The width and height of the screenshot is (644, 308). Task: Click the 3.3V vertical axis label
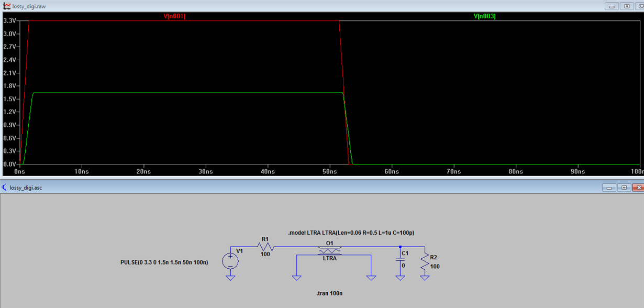coord(10,20)
